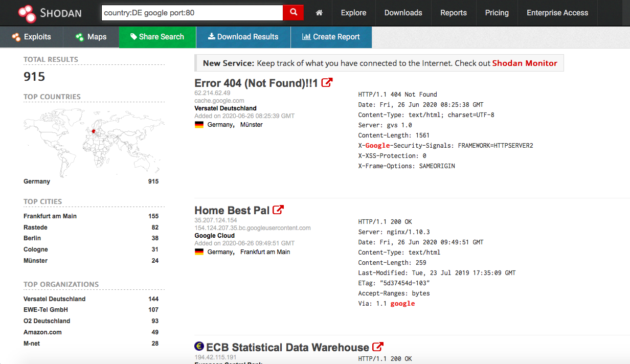Click the ECB euro favicon icon
This screenshot has height=364, width=630.
[199, 347]
